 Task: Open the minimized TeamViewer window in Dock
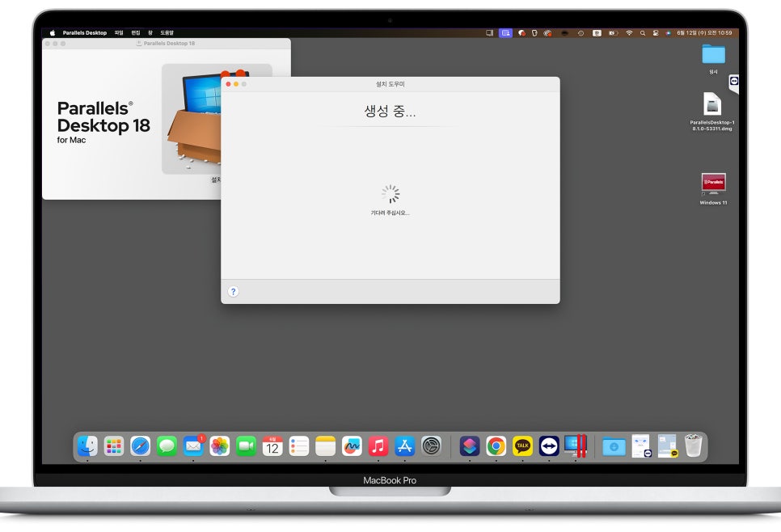641,445
